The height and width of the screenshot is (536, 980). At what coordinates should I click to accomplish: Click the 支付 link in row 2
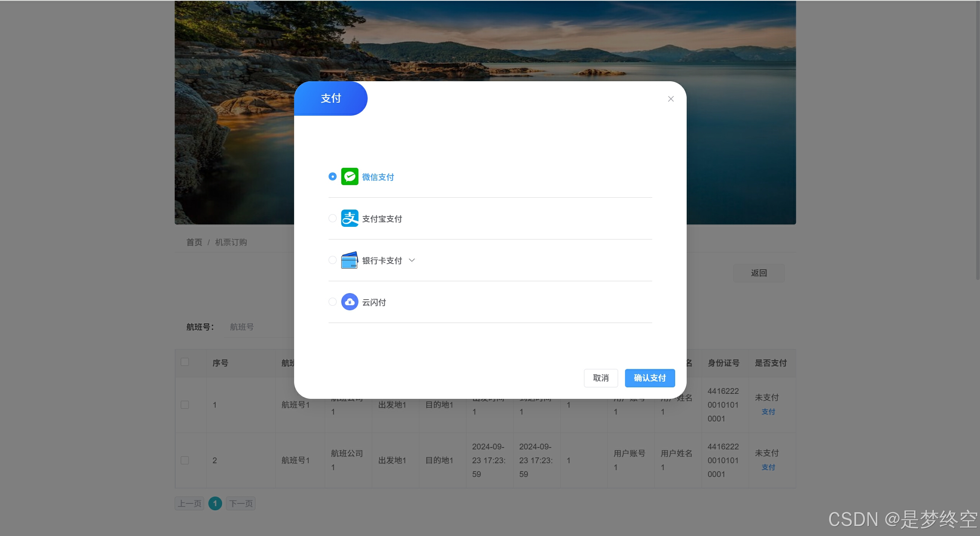point(768,467)
